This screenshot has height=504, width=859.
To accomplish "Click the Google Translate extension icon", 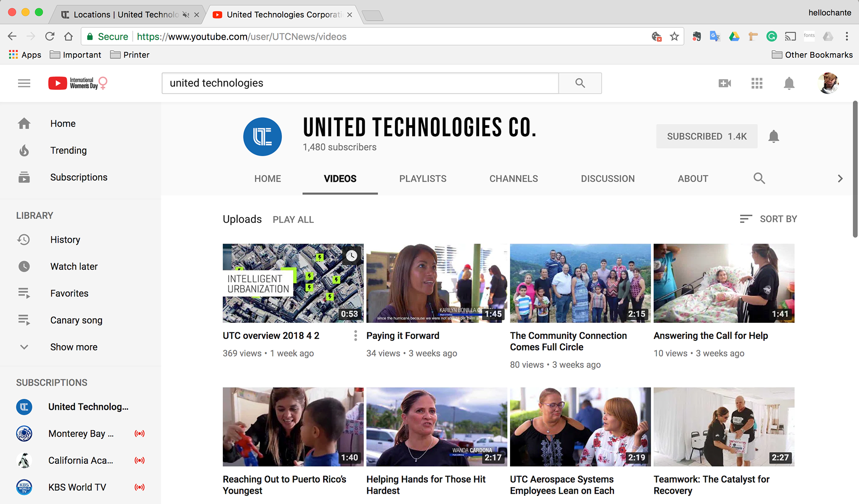I will pos(715,37).
